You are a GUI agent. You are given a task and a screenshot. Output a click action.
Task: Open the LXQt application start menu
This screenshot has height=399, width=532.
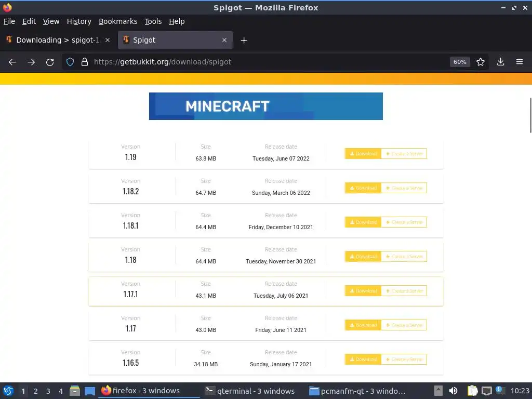point(8,391)
